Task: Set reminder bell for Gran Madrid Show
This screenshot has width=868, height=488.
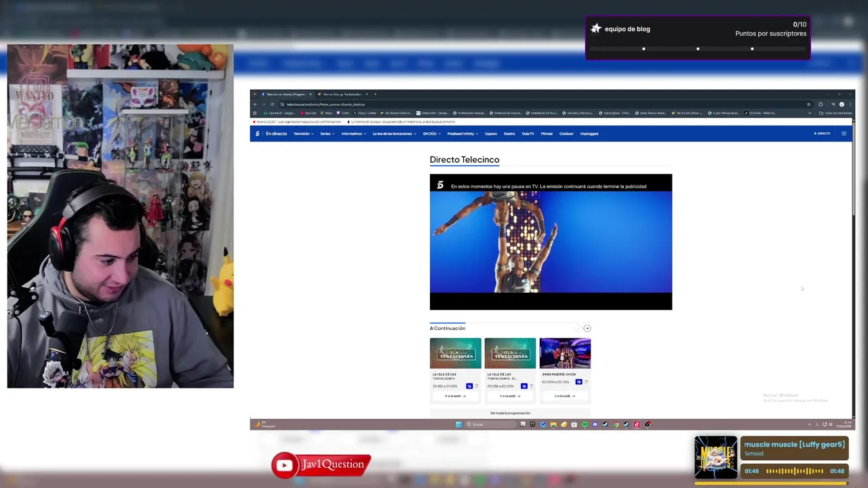Action: coord(585,382)
